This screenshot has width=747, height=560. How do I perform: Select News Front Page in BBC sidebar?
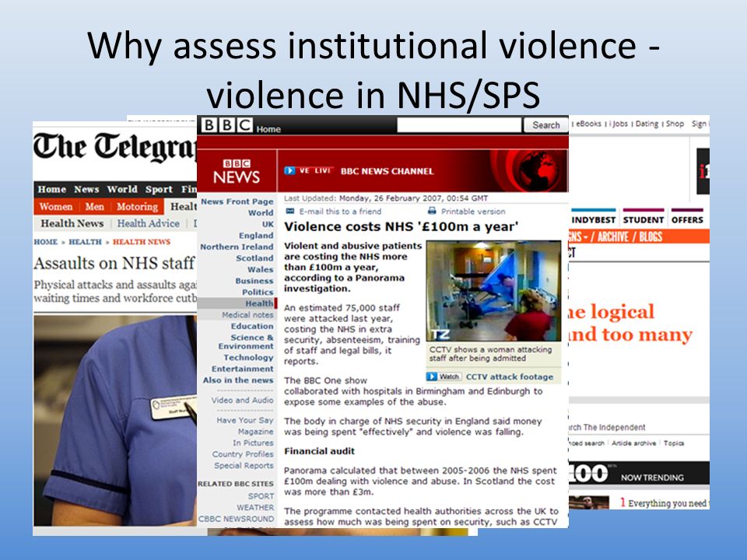237,201
